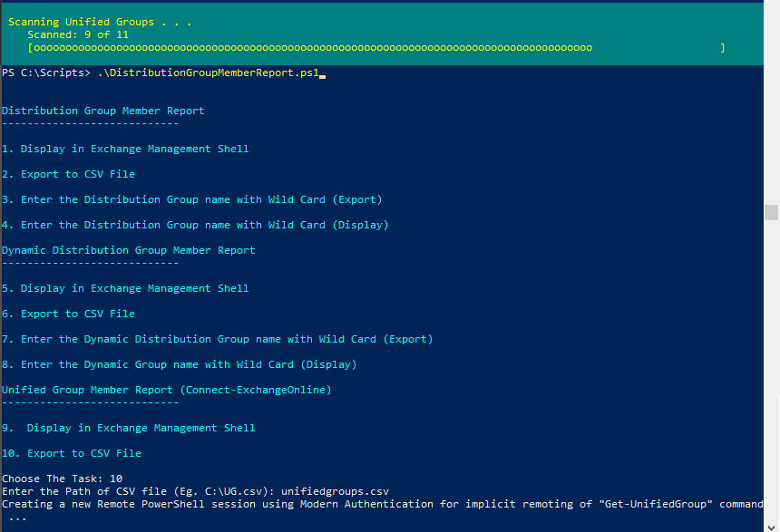Click option 3 Distribution Group Wild Card (Export)
The width and height of the screenshot is (780, 532).
[x=192, y=199]
